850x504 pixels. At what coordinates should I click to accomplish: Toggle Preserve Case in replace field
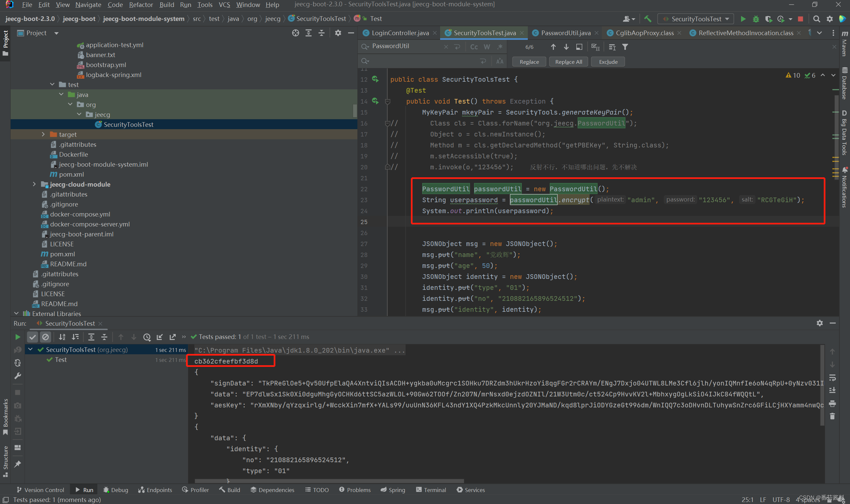[500, 61]
